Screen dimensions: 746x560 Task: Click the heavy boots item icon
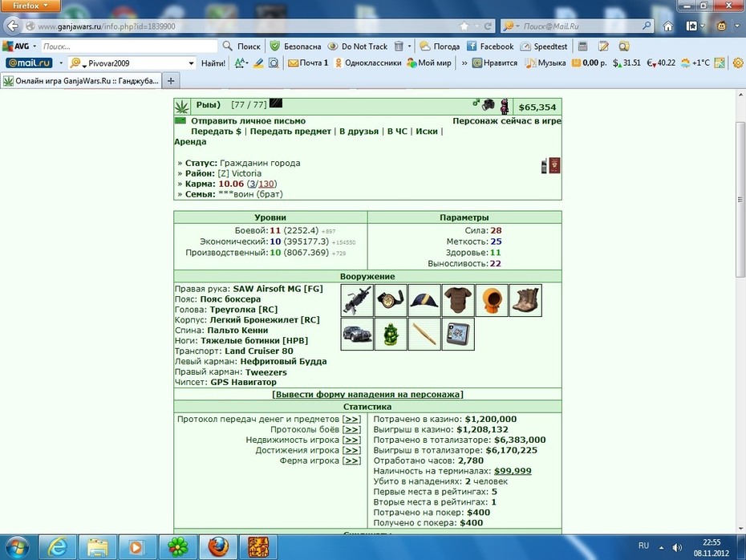coord(525,300)
